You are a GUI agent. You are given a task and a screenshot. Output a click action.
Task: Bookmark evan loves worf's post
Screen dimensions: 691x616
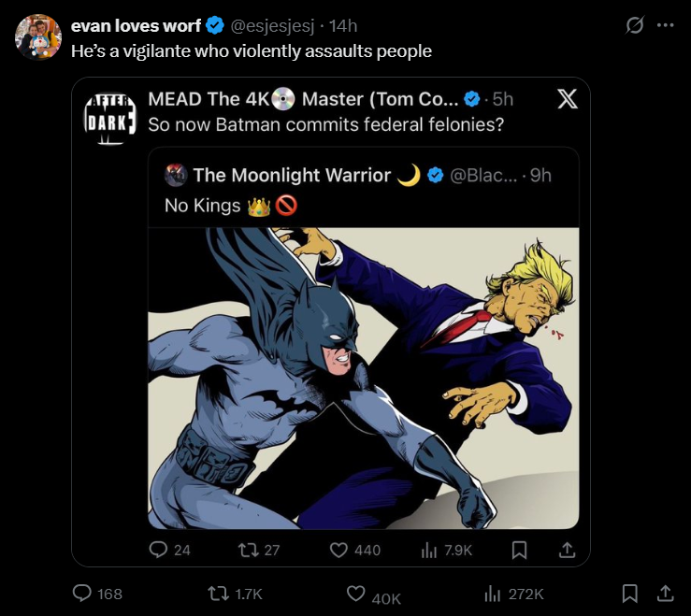tap(630, 593)
